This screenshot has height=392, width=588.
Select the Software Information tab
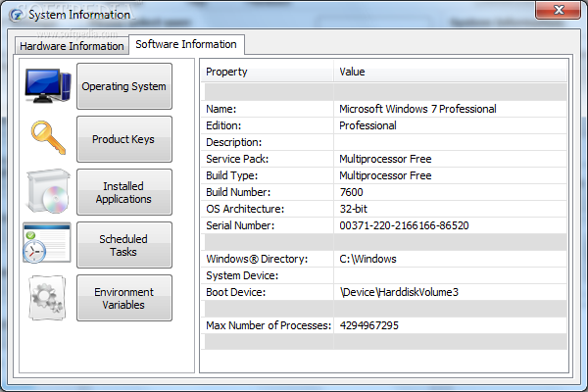coord(186,44)
